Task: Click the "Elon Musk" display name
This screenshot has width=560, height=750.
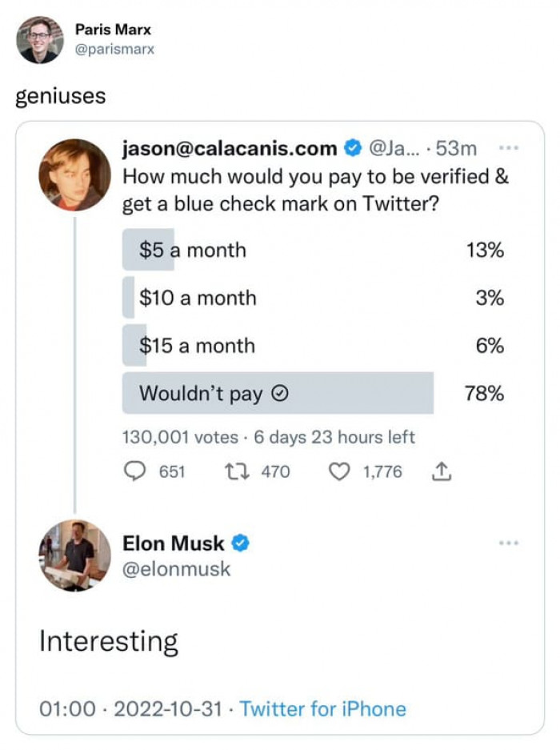Action: 173,543
